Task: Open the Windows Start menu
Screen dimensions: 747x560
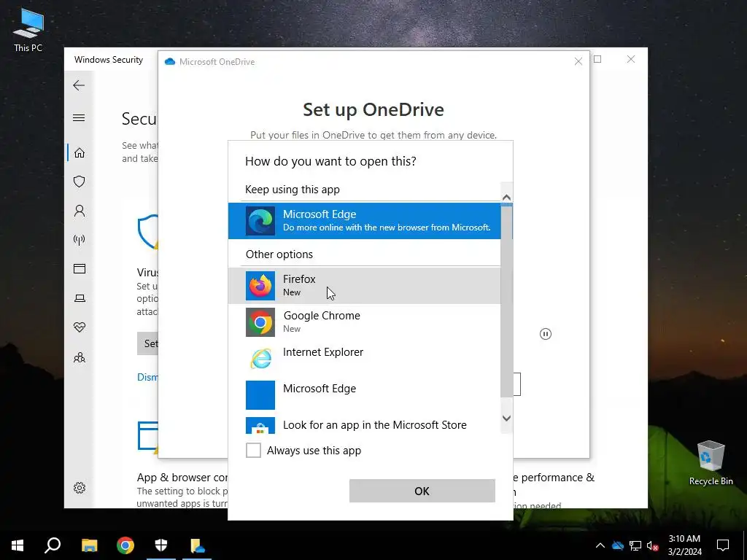Action: pos(18,545)
